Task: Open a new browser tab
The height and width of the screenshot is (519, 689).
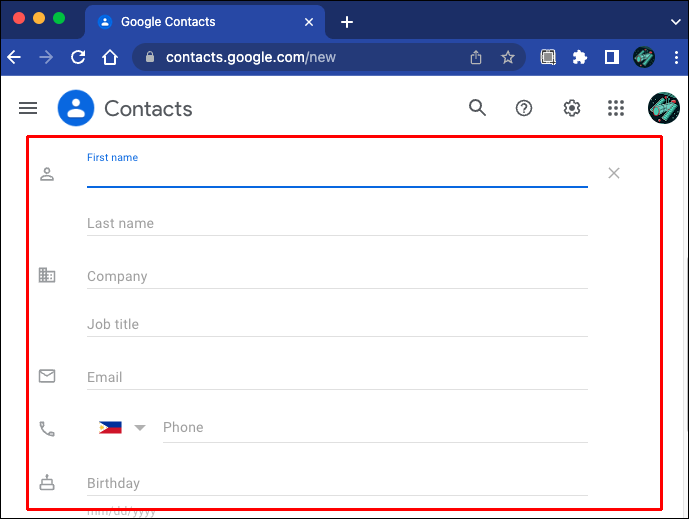Action: point(347,22)
